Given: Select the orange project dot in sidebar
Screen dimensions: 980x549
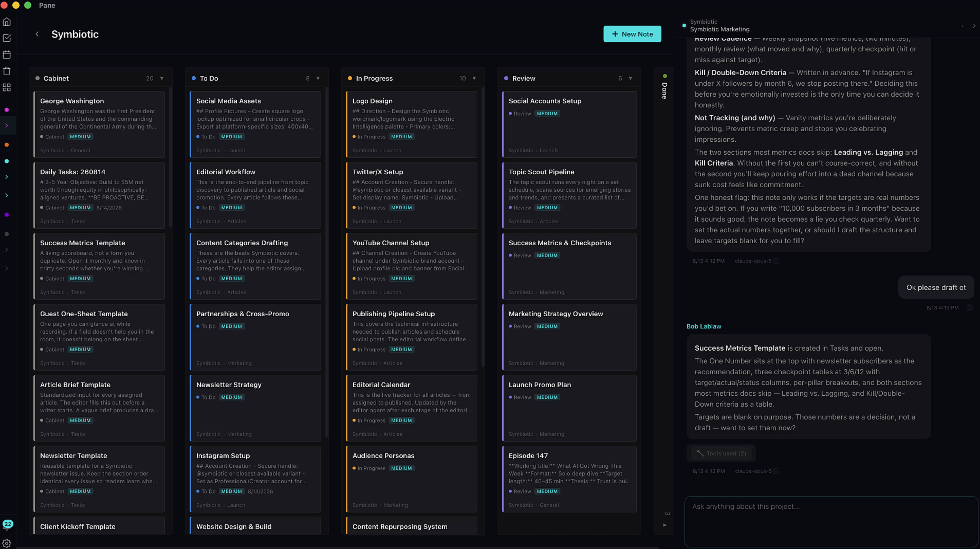Looking at the screenshot, I should (x=6, y=145).
